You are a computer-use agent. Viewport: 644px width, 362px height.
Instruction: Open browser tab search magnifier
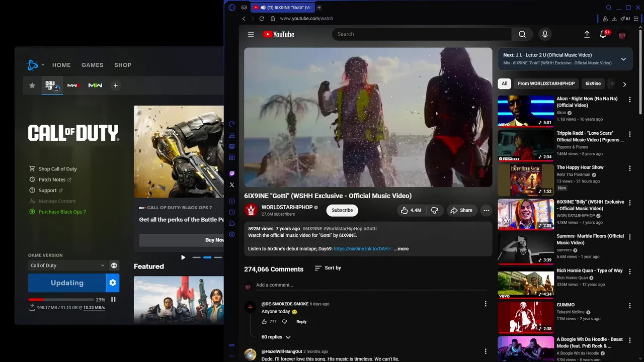pyautogui.click(x=608, y=8)
